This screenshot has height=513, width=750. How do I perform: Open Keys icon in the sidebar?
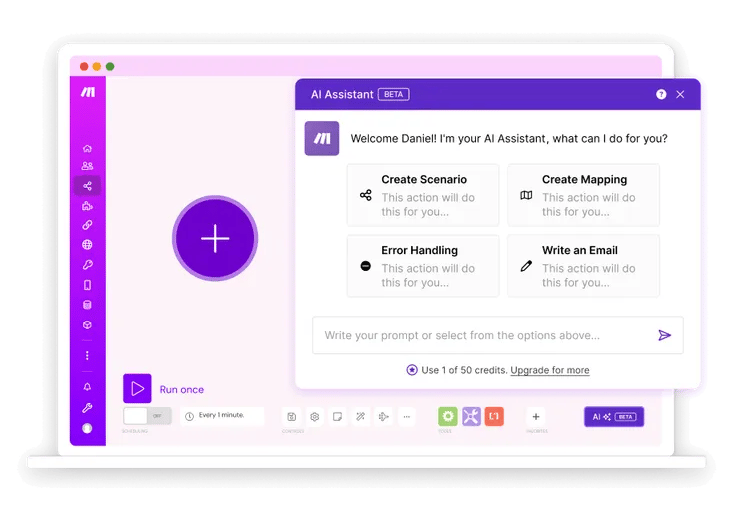click(87, 264)
